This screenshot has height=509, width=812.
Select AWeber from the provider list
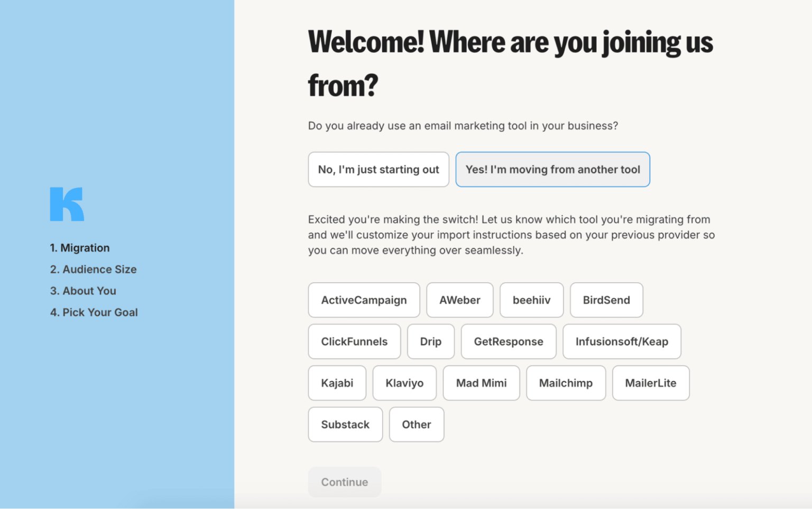459,300
